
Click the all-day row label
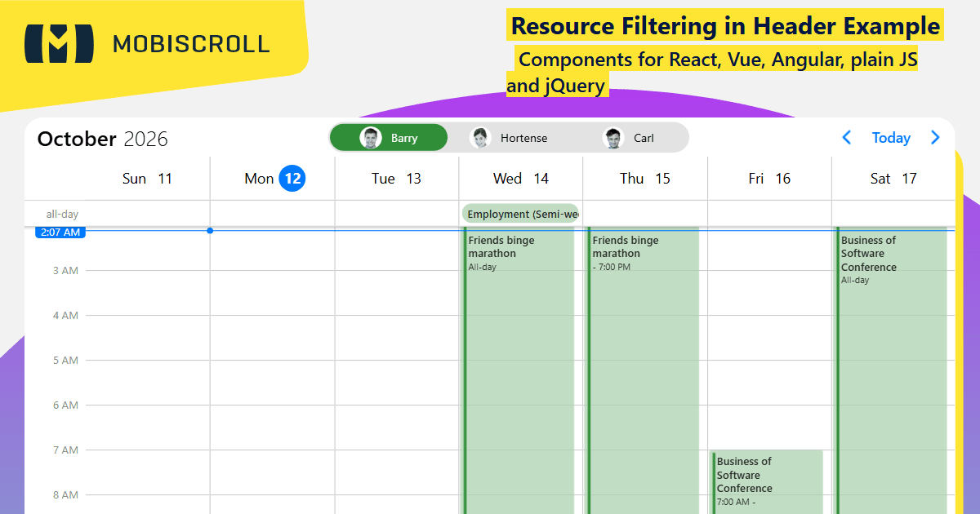tap(62, 215)
